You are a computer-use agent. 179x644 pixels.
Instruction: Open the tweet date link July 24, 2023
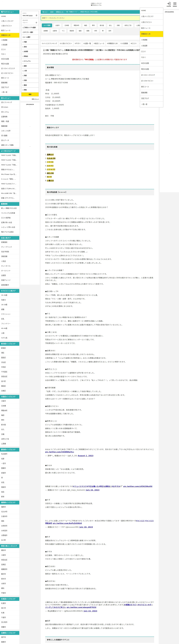pyautogui.click(x=93, y=490)
